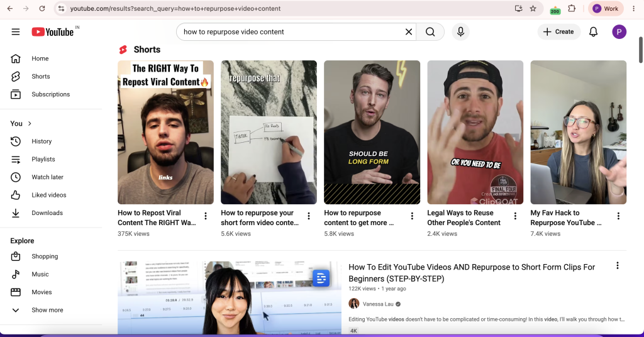Click '122K views' metadata text

[x=362, y=289]
